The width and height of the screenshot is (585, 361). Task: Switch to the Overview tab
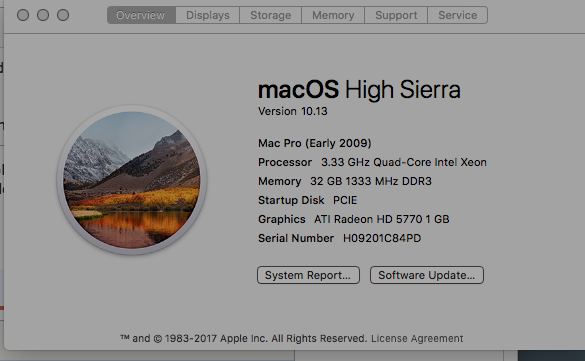pos(141,15)
